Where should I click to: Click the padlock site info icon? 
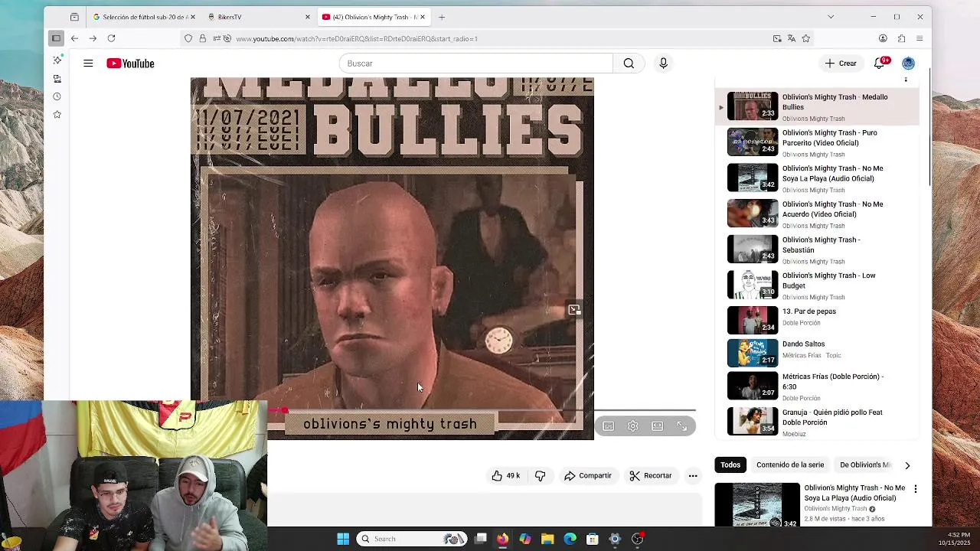pyautogui.click(x=203, y=38)
